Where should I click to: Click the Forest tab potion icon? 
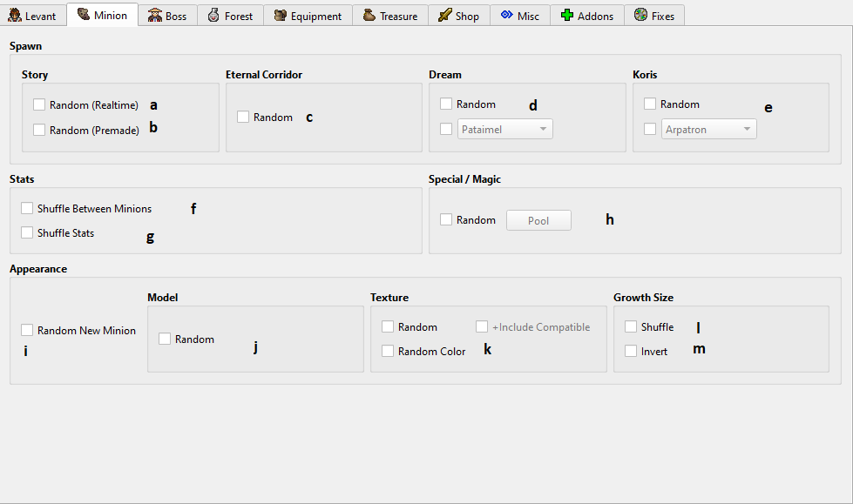213,15
